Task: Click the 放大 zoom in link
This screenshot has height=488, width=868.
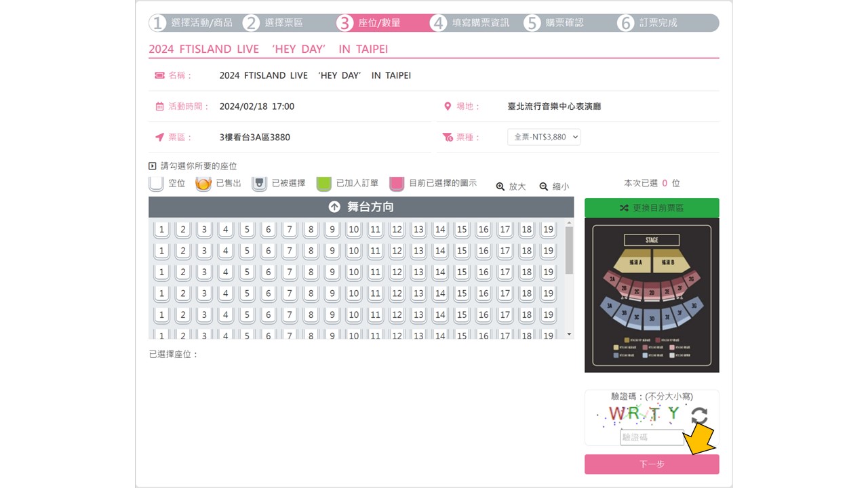Action: pyautogui.click(x=511, y=186)
